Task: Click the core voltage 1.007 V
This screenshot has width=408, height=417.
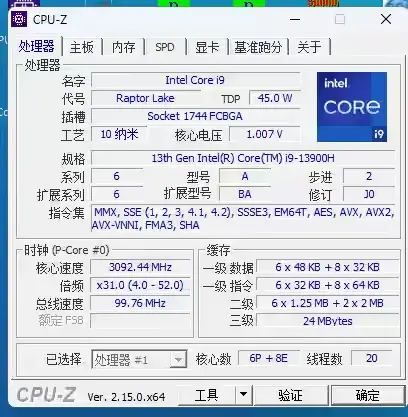Action: pyautogui.click(x=265, y=134)
